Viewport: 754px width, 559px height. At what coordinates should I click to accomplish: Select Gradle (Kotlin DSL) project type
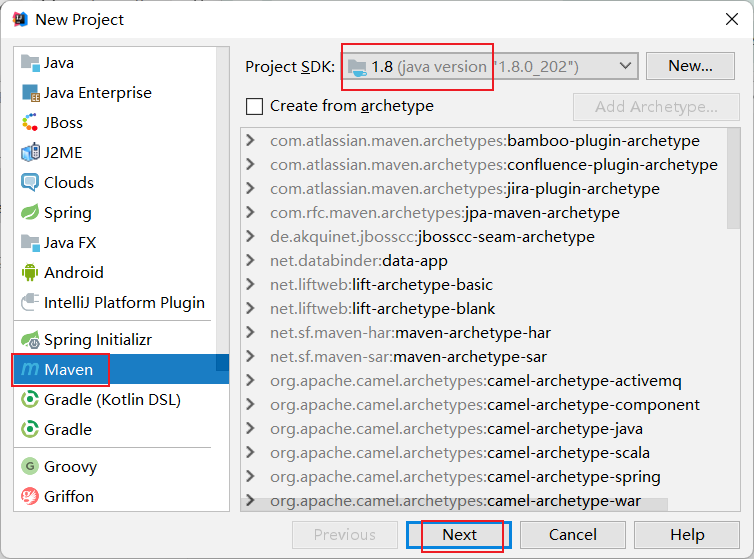click(x=113, y=400)
